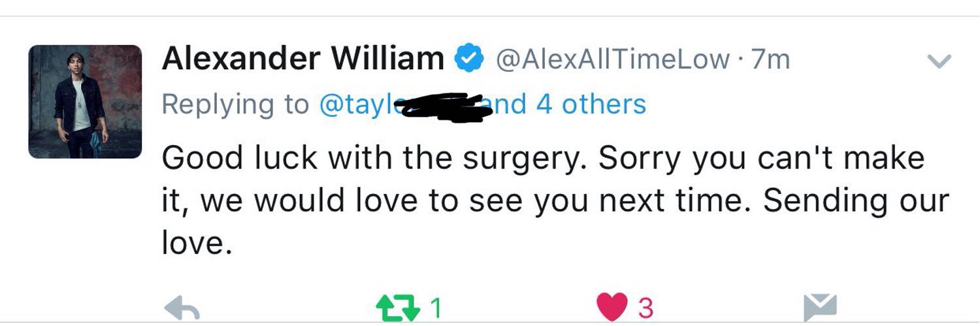Open the tweet's 7m timestamp

click(771, 60)
